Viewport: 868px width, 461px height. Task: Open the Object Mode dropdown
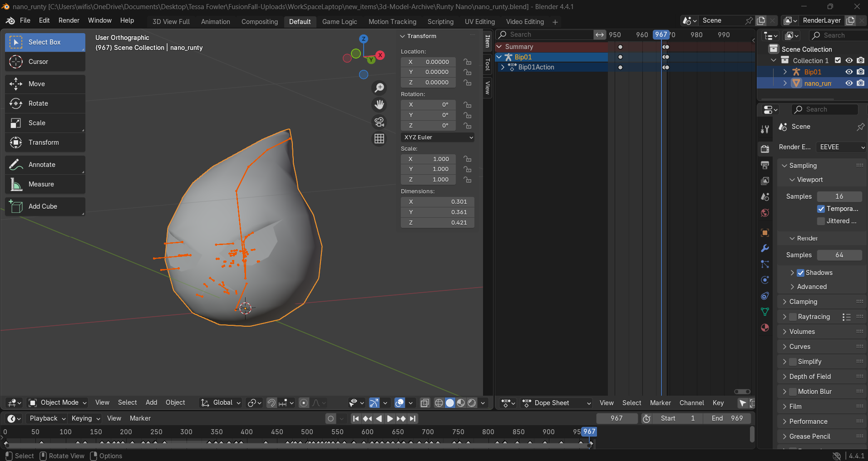(x=58, y=403)
